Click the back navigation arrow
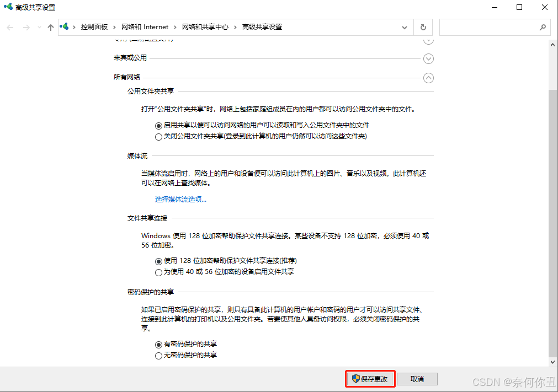Image resolution: width=558 pixels, height=392 pixels. 10,27
